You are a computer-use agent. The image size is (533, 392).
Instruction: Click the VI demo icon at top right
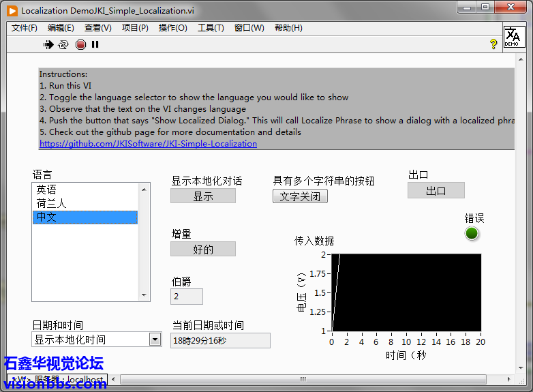tap(514, 36)
